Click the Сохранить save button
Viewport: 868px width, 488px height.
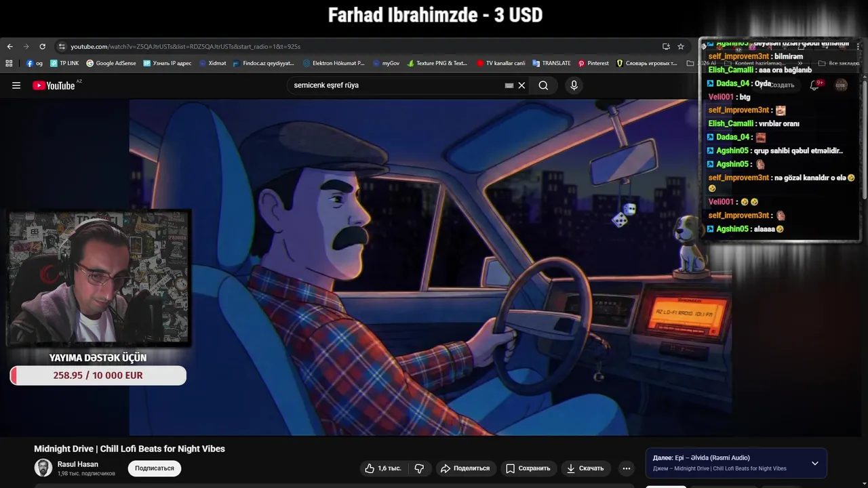(x=528, y=468)
